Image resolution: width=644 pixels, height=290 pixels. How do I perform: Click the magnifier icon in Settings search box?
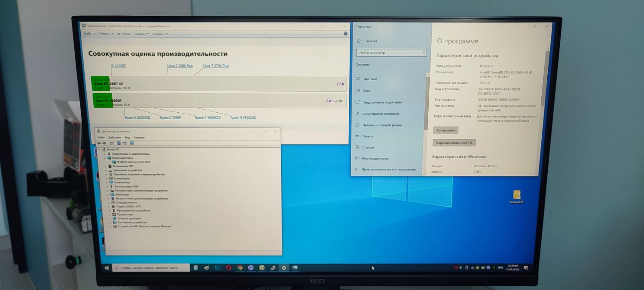423,53
